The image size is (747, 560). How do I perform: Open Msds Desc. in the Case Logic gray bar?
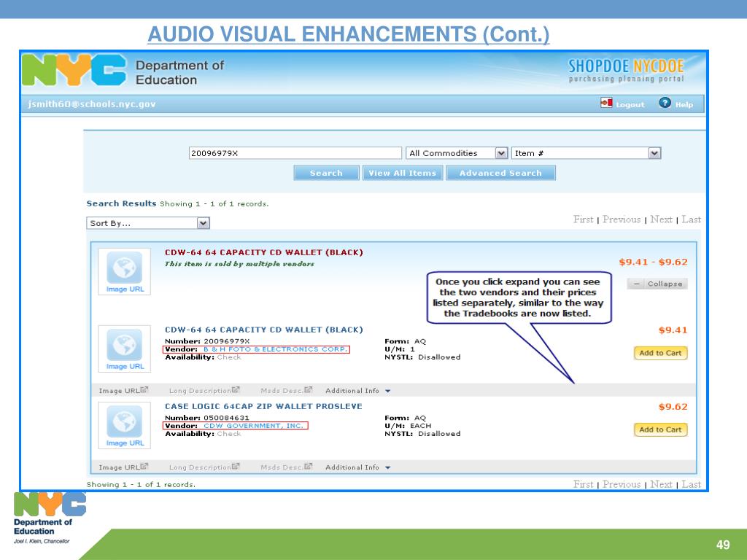[286, 467]
